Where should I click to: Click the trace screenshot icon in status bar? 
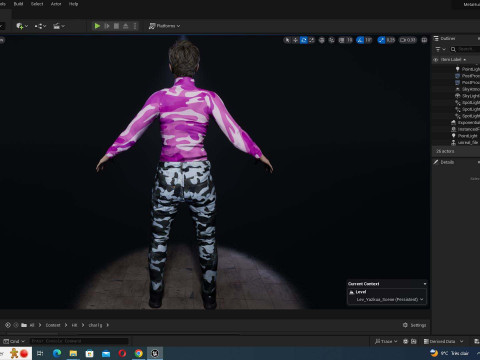point(406,341)
